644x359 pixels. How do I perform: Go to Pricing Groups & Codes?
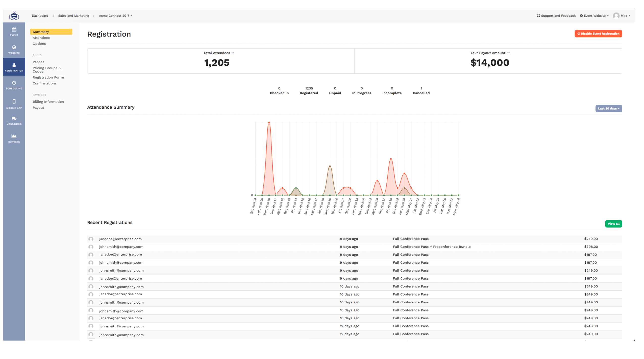pyautogui.click(x=47, y=70)
